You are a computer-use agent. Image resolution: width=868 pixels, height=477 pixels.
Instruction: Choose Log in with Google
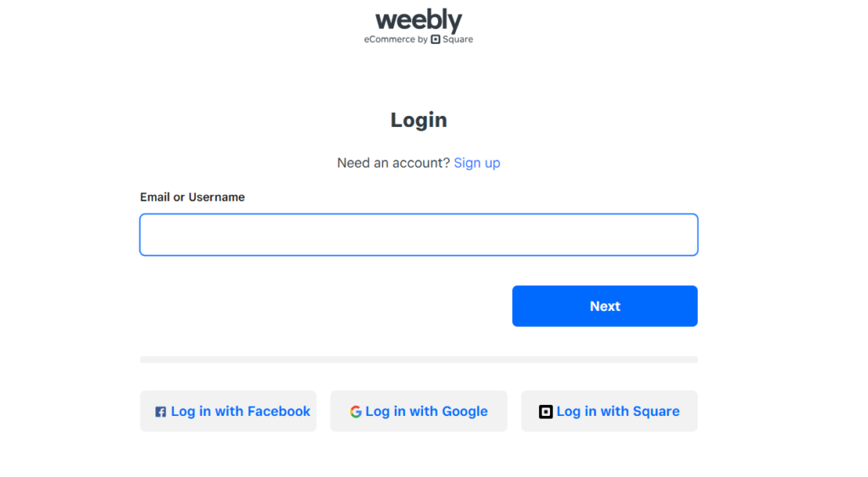pos(419,411)
